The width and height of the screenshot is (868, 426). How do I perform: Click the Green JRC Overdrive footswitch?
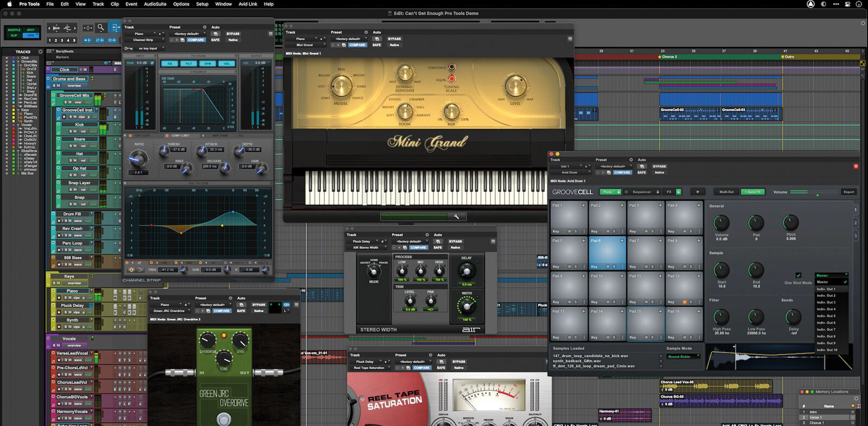click(224, 419)
